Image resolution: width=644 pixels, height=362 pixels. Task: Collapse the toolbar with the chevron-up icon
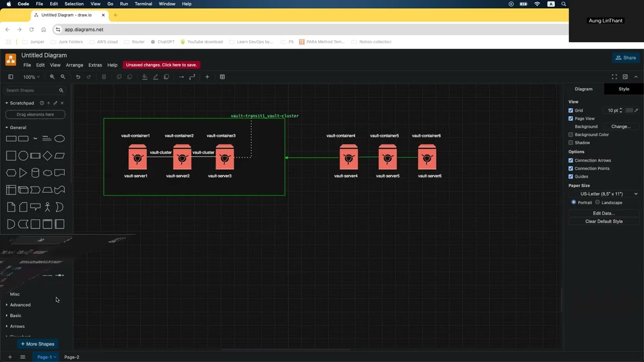(x=636, y=77)
